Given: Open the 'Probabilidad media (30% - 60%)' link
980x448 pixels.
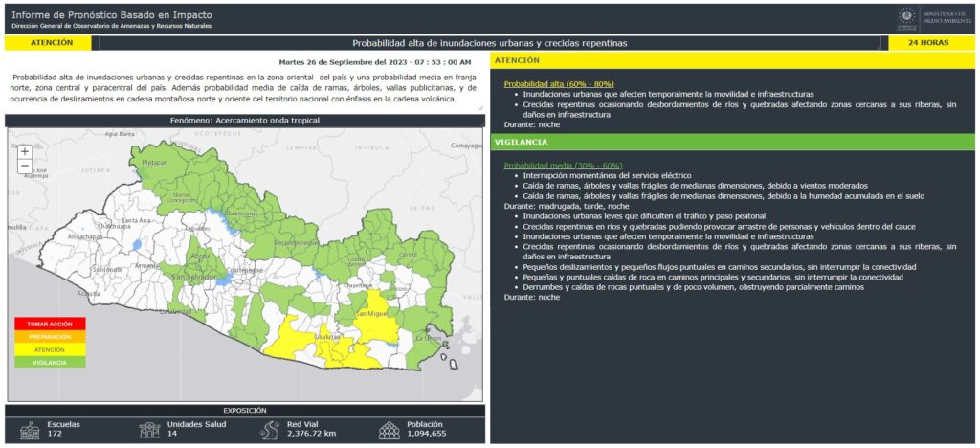Looking at the screenshot, I should (563, 166).
